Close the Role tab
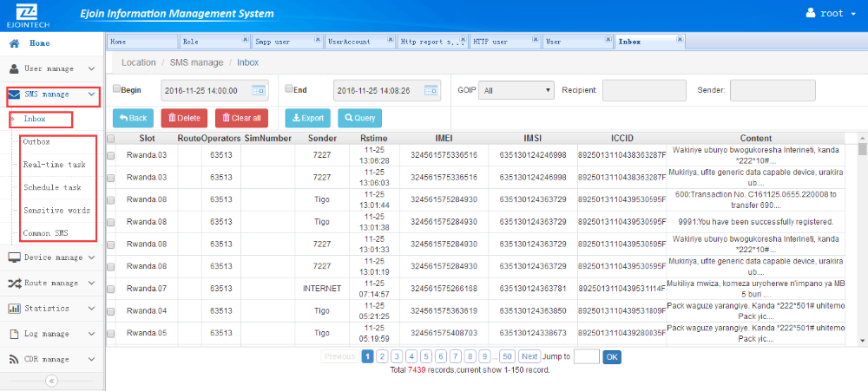 click(x=246, y=39)
